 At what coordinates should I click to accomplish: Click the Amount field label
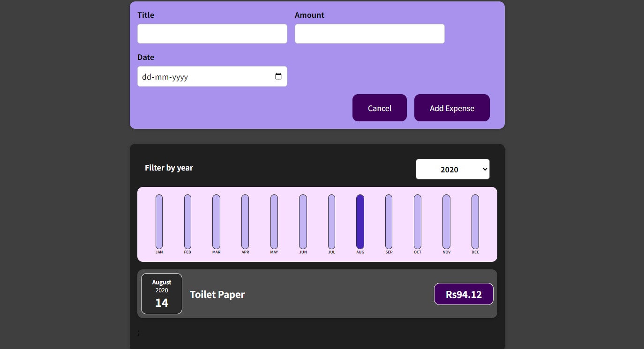tap(309, 15)
